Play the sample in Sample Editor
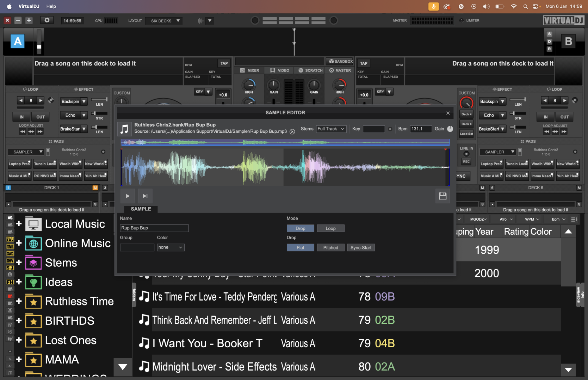This screenshot has height=380, width=588. 128,196
